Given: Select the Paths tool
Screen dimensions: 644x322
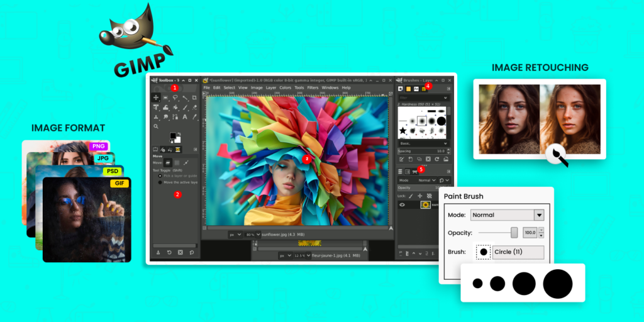Looking at the screenshot, I should 175,116.
